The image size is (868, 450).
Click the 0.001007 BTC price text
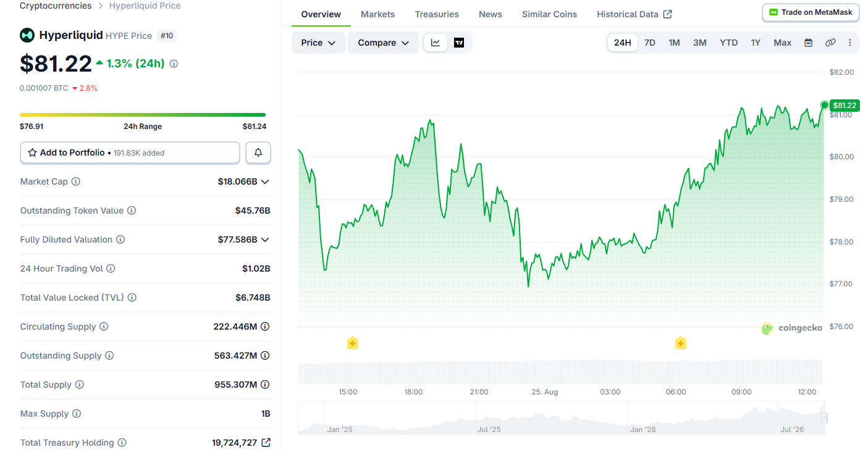point(44,88)
